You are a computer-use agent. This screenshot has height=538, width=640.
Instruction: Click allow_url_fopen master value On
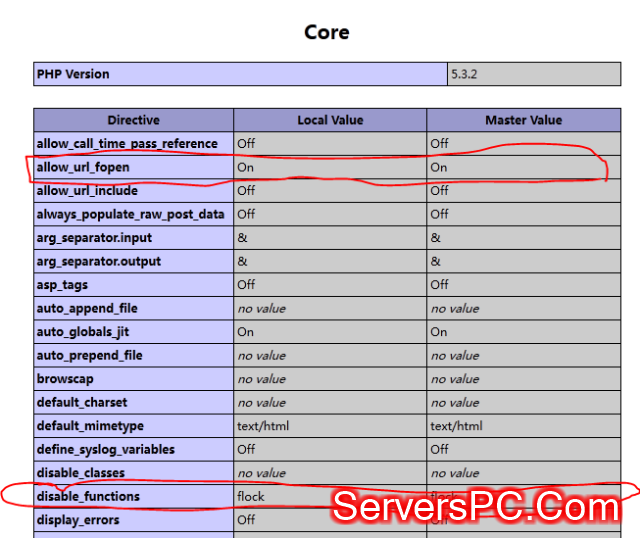click(439, 167)
